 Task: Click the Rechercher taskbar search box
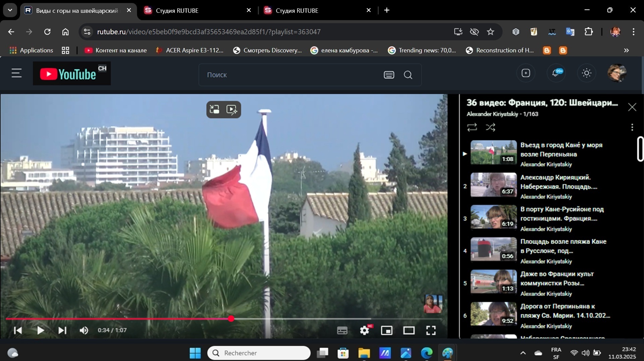[x=259, y=353]
